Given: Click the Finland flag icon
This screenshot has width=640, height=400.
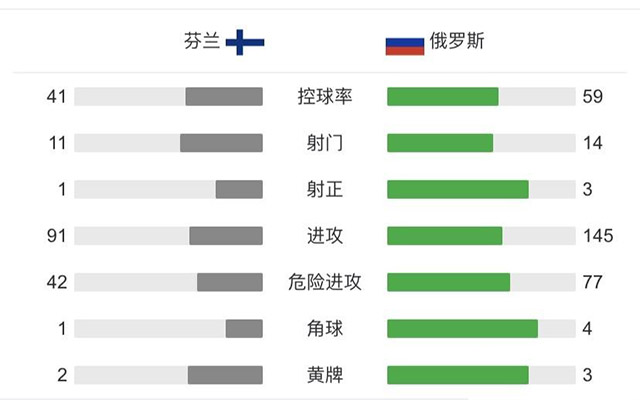Looking at the screenshot, I should click(x=244, y=42).
